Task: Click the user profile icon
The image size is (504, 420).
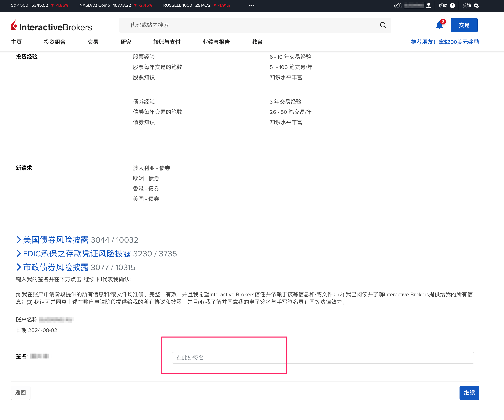Action: click(428, 5)
